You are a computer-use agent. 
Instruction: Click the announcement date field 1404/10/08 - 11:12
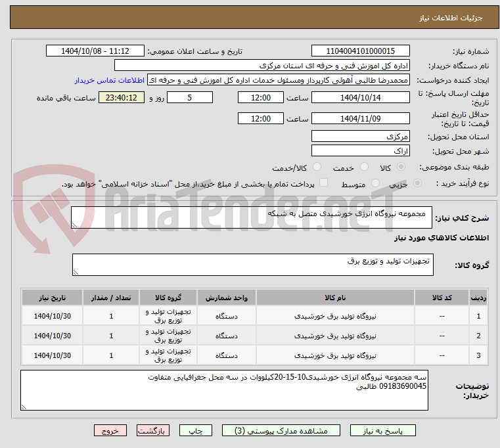pyautogui.click(x=95, y=51)
